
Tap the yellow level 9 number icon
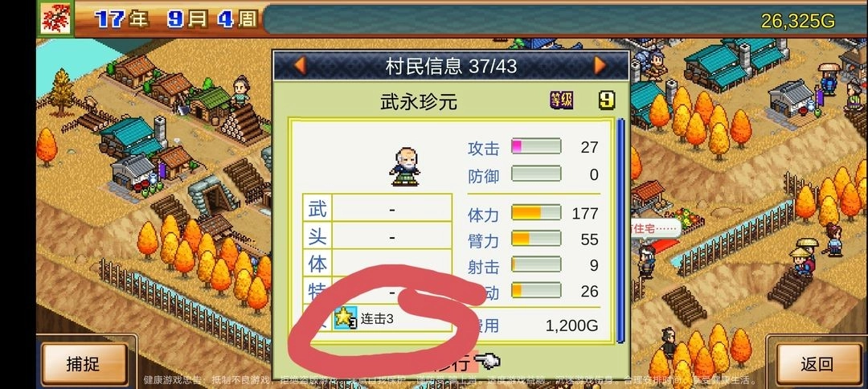click(x=608, y=100)
